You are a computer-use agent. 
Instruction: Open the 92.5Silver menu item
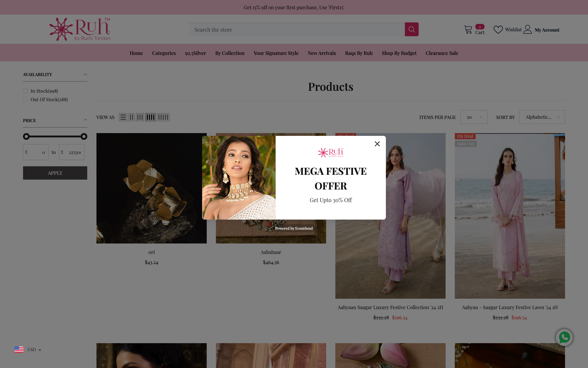click(x=195, y=53)
